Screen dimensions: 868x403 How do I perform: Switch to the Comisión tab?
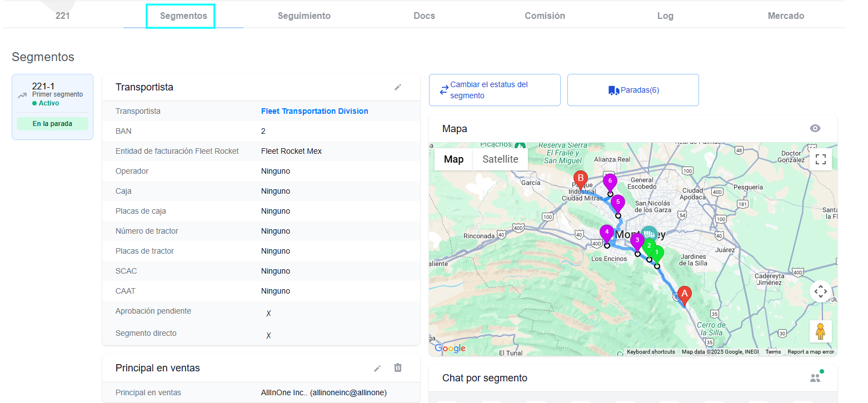(545, 16)
